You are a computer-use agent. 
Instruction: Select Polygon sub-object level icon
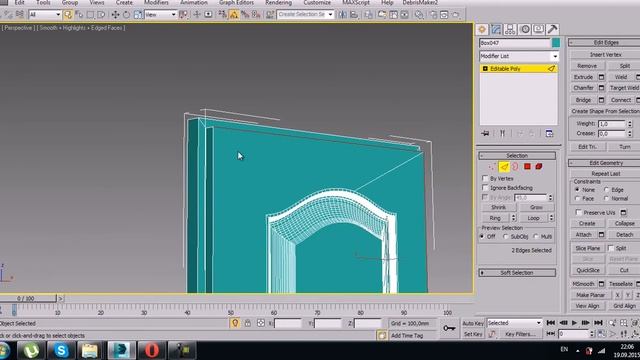coord(527,167)
